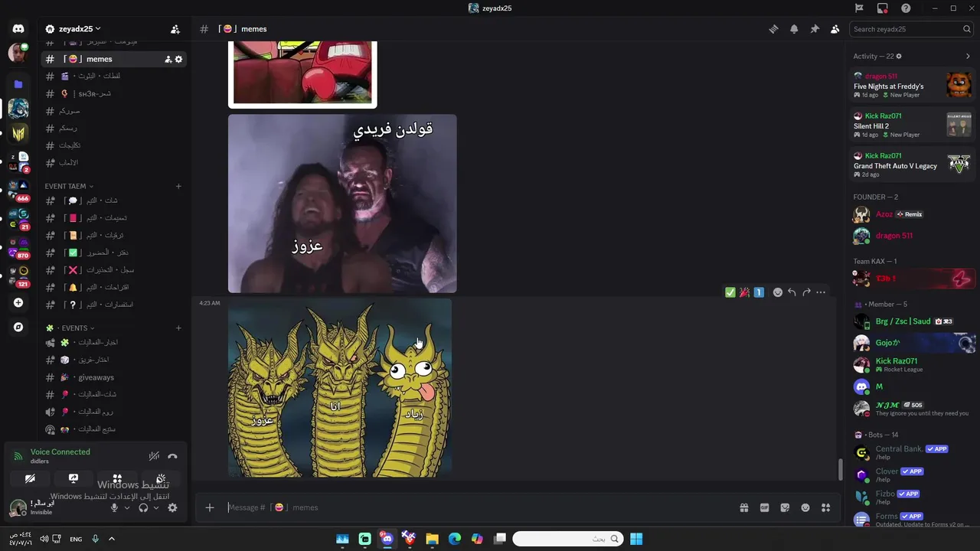Open Discover servers compass icon
This screenshot has height=551, width=980.
coord(18,328)
